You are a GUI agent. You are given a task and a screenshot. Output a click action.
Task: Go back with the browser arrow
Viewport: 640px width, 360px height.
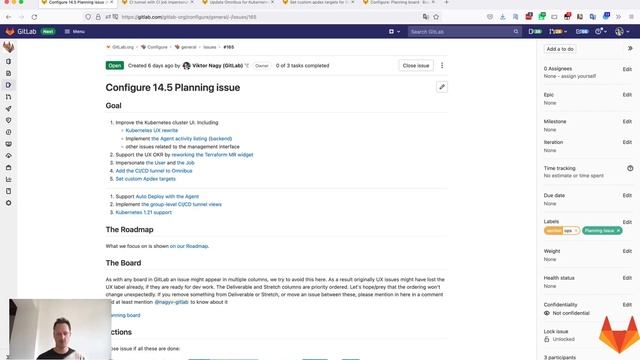(9, 17)
